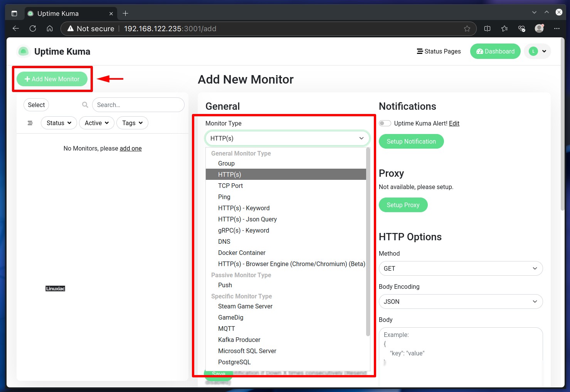Expand the Tags filter dropdown
Screen dimensions: 570x392
132,123
